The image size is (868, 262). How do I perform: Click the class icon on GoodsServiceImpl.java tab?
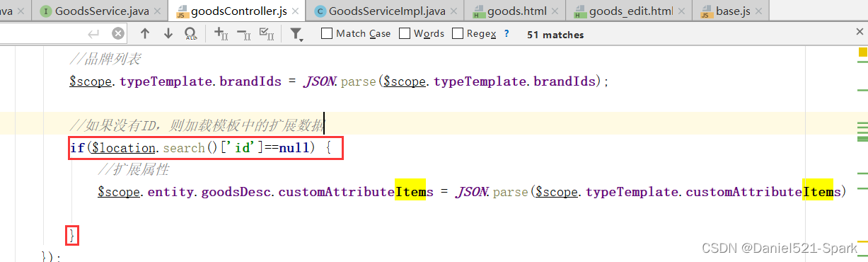(x=320, y=11)
